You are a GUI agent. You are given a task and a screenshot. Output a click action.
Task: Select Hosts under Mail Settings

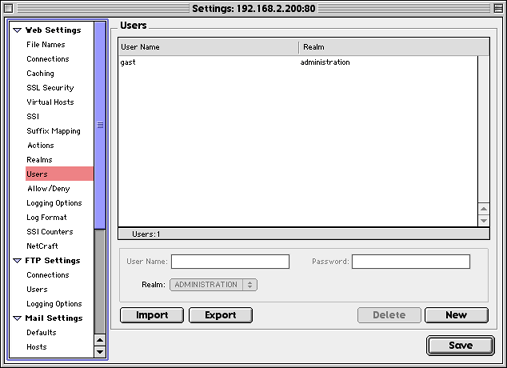[36, 347]
